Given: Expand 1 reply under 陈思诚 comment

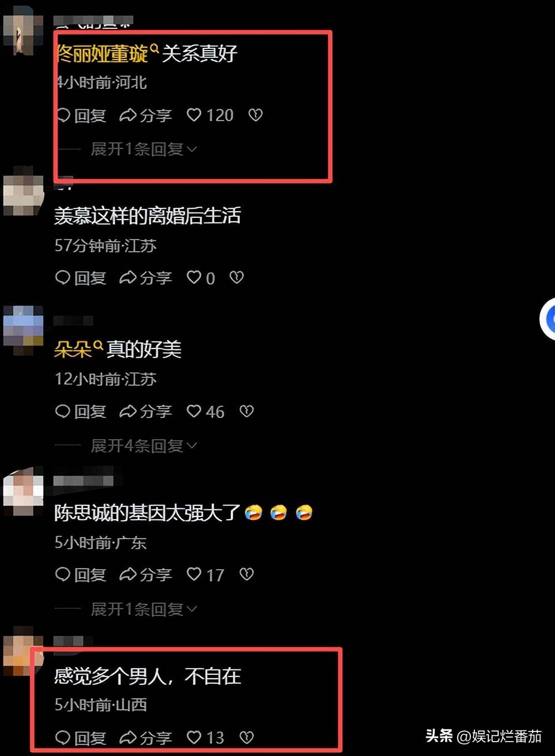Looking at the screenshot, I should coord(144,609).
